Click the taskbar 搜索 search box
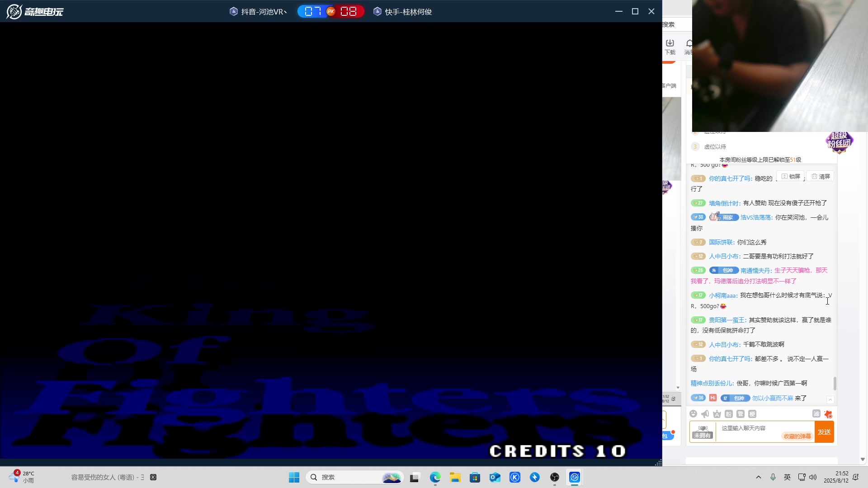 tap(355, 477)
